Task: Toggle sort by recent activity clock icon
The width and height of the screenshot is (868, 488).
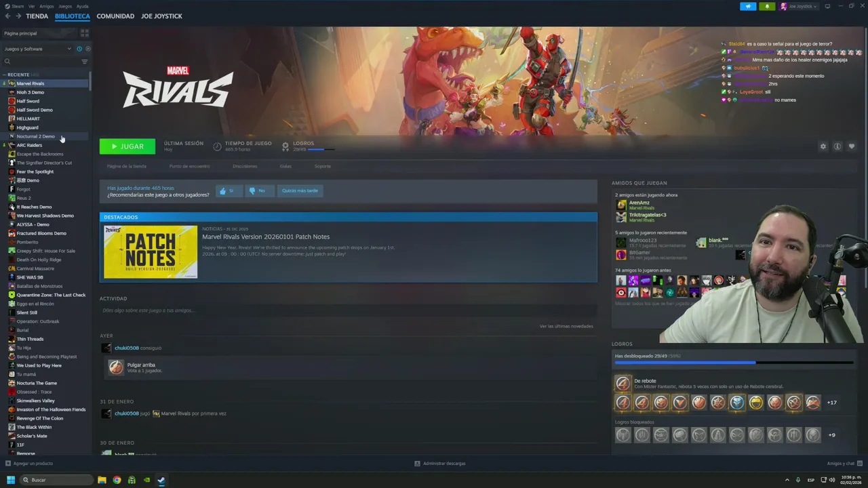Action: pyautogui.click(x=79, y=49)
